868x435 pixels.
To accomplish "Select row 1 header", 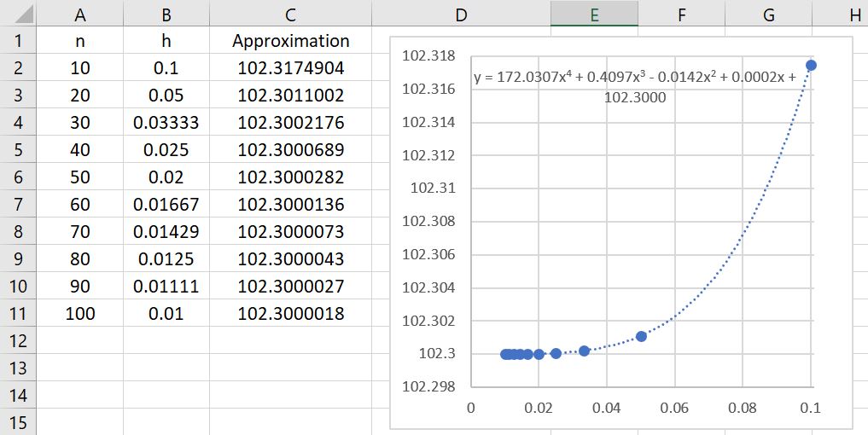I will (x=18, y=41).
